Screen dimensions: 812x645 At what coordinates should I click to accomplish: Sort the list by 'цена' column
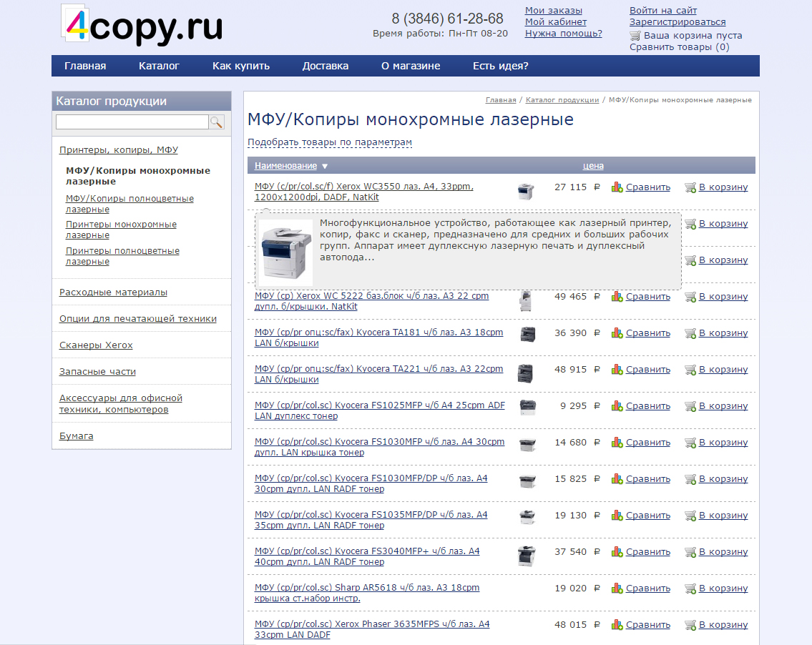pyautogui.click(x=593, y=166)
